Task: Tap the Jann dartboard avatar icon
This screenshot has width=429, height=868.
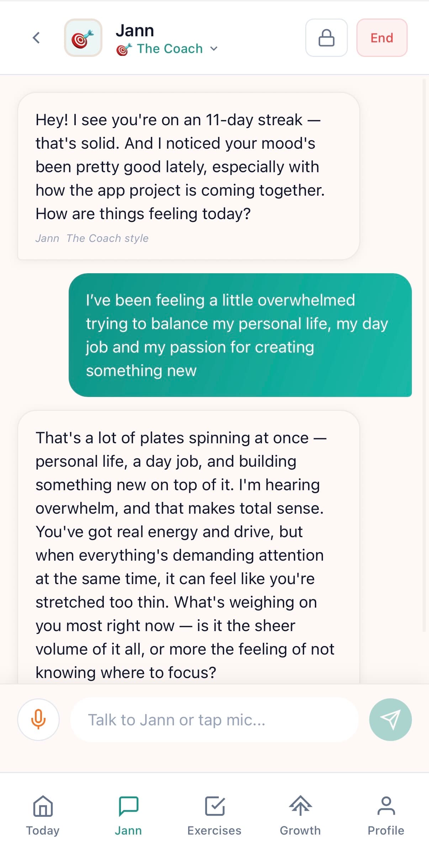Action: pos(83,38)
